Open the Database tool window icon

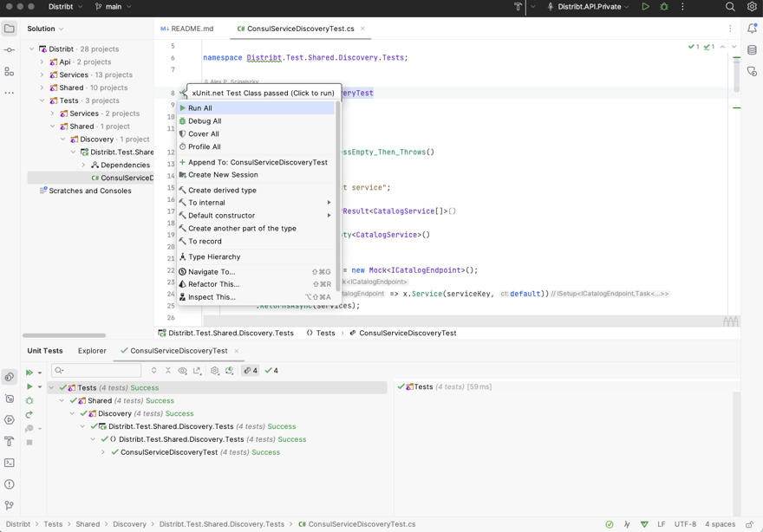click(752, 50)
